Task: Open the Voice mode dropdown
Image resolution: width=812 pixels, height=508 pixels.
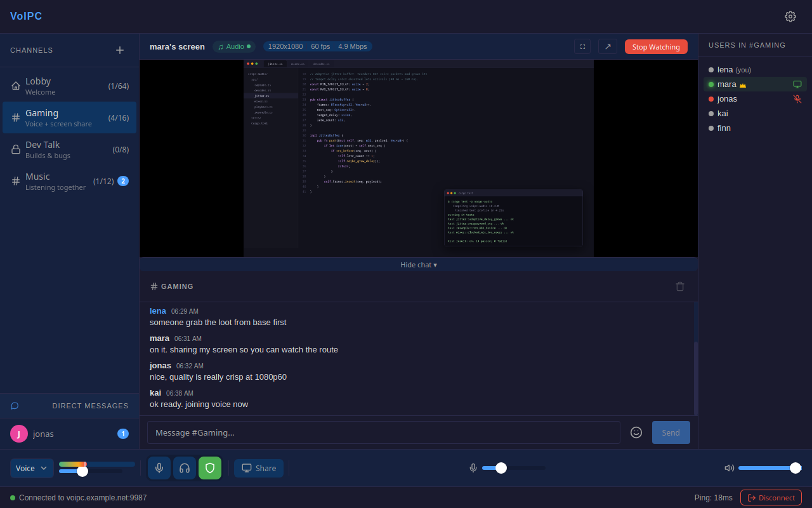Action: click(x=32, y=468)
